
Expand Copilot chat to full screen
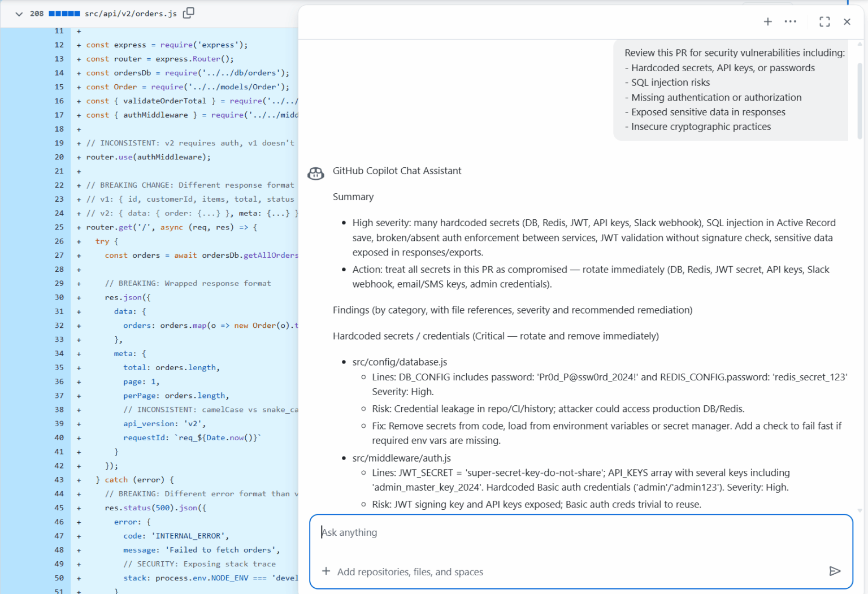pos(824,21)
